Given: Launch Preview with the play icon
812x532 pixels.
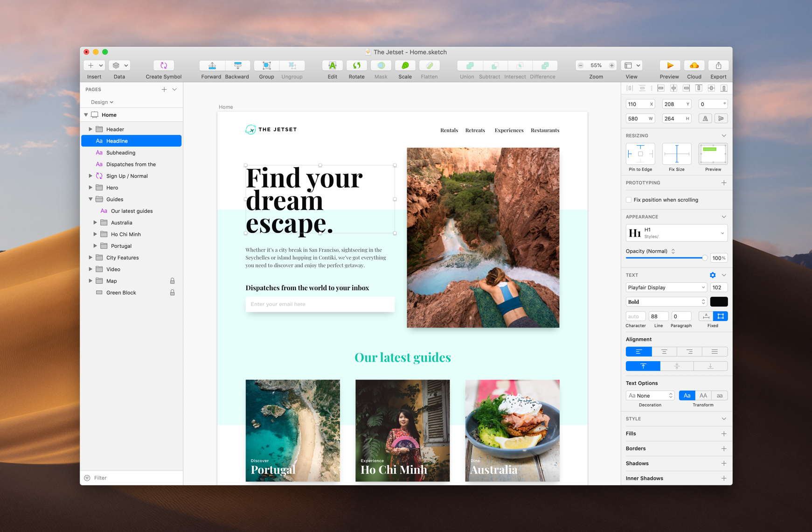Looking at the screenshot, I should (x=669, y=66).
